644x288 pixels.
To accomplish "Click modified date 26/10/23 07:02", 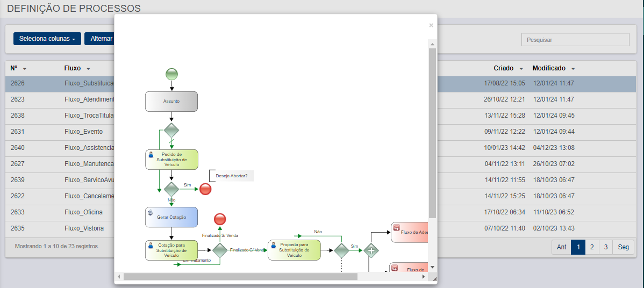I will 553,164.
